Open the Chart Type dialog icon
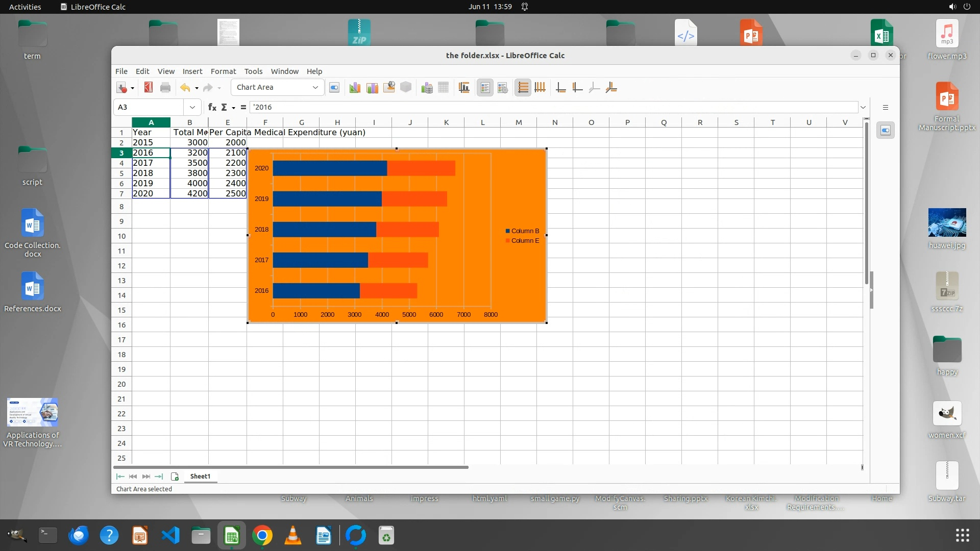Viewport: 980px width, 551px height. point(355,88)
